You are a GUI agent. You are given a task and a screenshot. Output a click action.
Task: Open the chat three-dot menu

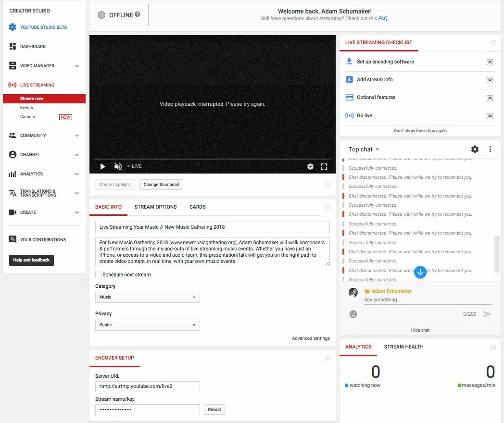point(490,149)
